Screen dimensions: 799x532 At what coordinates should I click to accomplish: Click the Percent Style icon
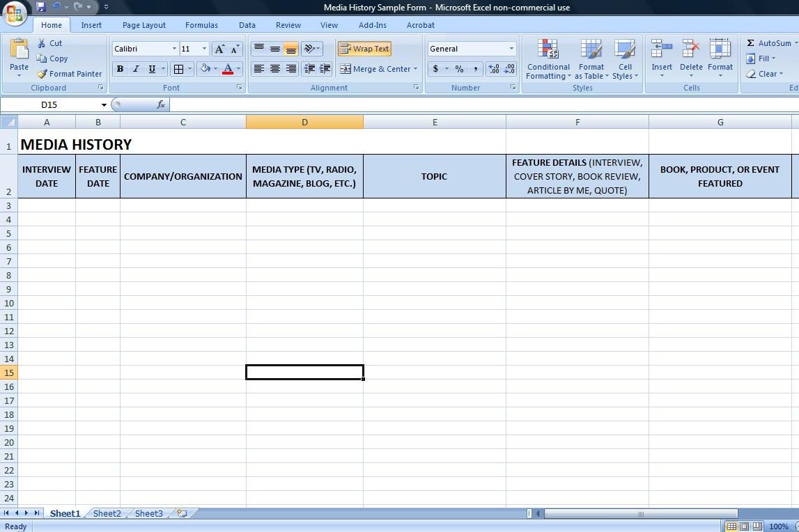coord(459,69)
